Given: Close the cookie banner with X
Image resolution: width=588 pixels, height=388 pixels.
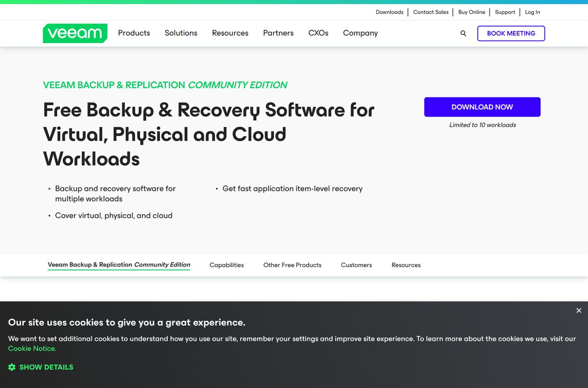Looking at the screenshot, I should [x=579, y=311].
